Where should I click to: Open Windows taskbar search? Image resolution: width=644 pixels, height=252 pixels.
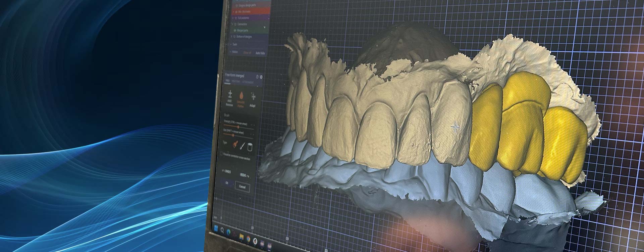(x=222, y=230)
